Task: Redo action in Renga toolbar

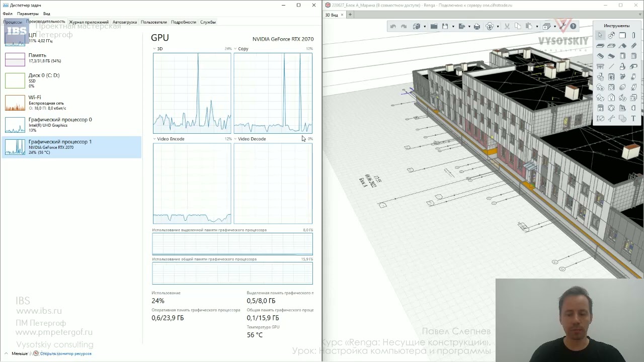Action: tap(404, 26)
